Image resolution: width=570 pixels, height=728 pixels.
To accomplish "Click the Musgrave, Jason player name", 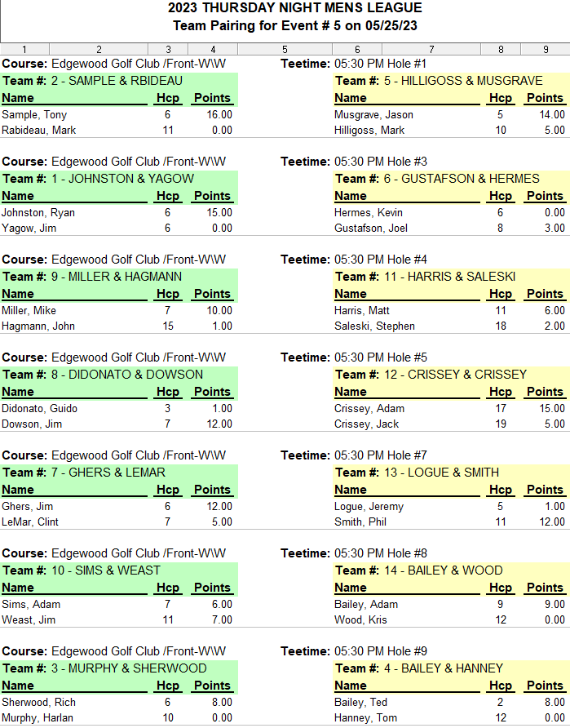I will pyautogui.click(x=373, y=115).
